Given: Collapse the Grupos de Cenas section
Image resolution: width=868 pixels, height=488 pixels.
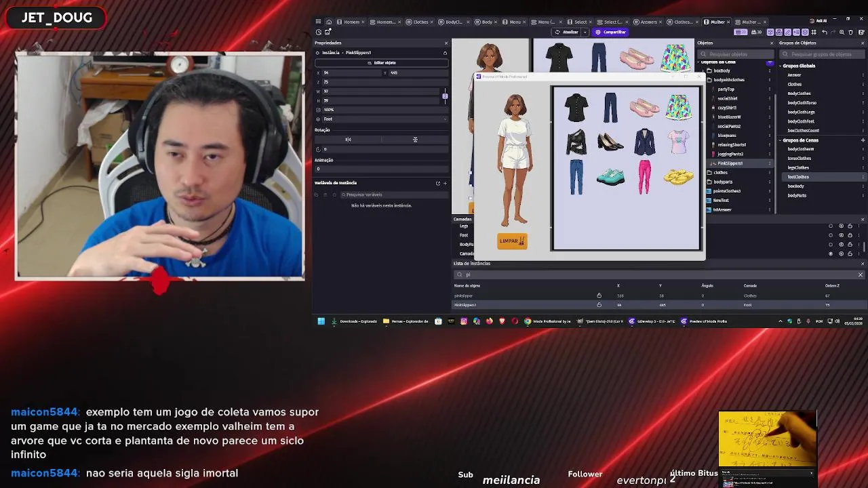Looking at the screenshot, I should [x=780, y=140].
